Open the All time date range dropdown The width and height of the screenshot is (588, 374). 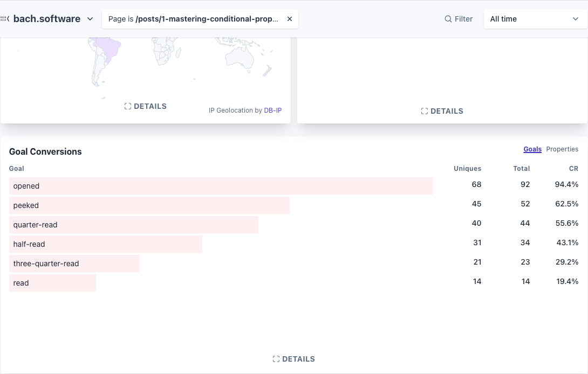[x=536, y=19]
